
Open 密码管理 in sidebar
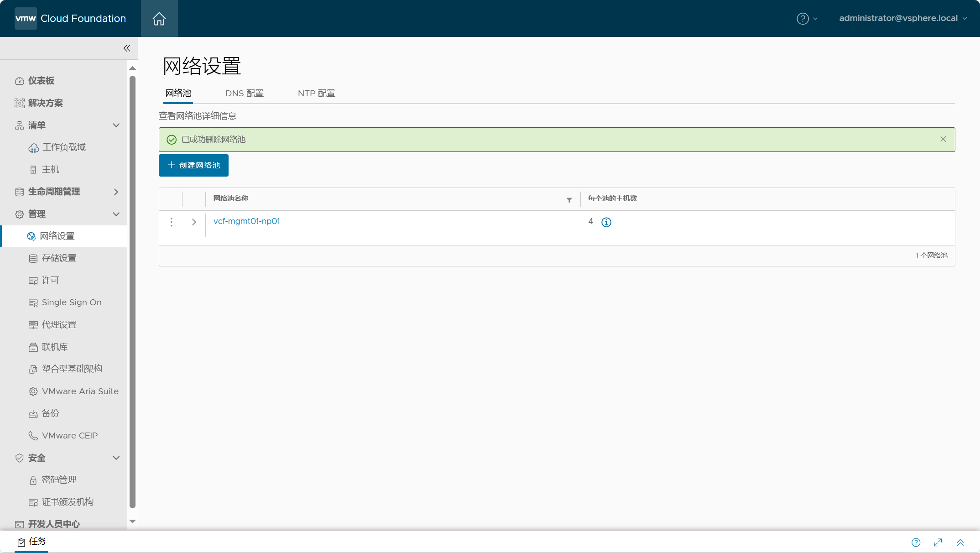tap(59, 480)
